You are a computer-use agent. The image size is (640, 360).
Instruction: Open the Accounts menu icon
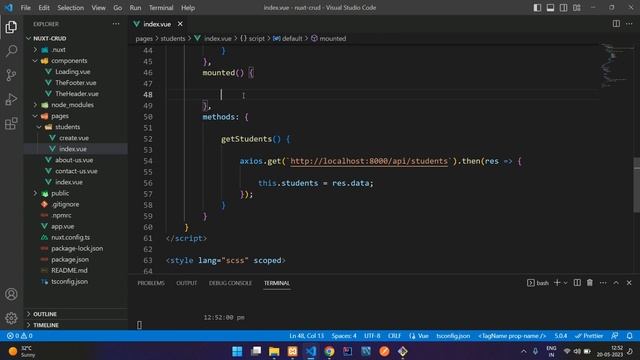coord(11,294)
